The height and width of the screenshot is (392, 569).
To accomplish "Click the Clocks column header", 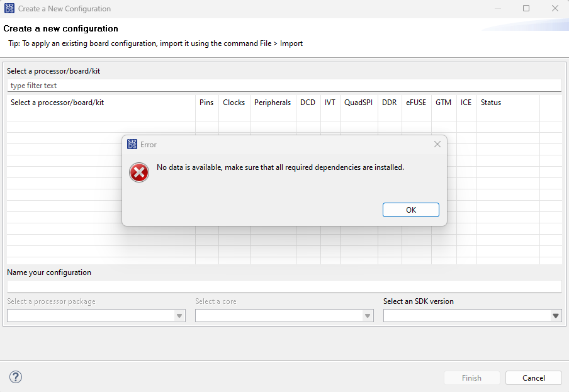I will tap(234, 102).
